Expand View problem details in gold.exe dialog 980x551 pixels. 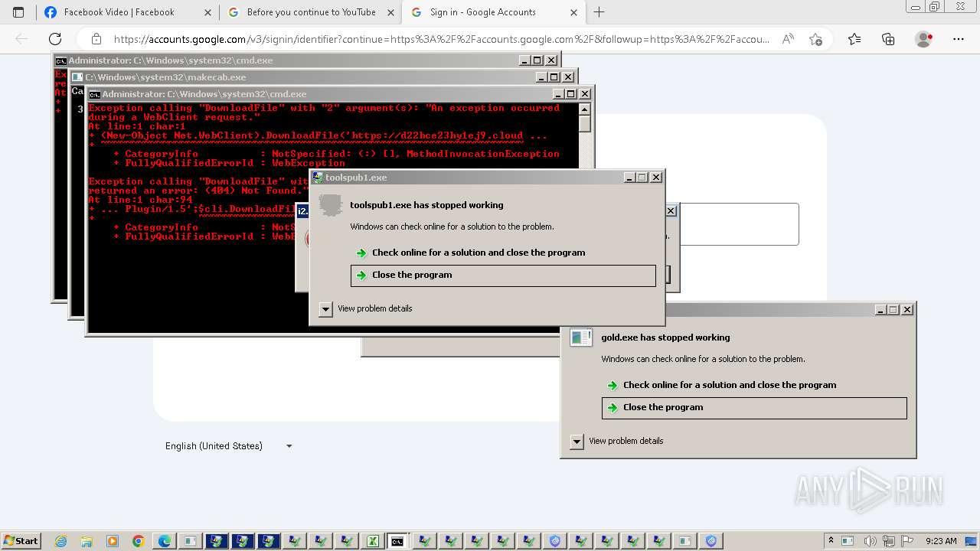(577, 441)
